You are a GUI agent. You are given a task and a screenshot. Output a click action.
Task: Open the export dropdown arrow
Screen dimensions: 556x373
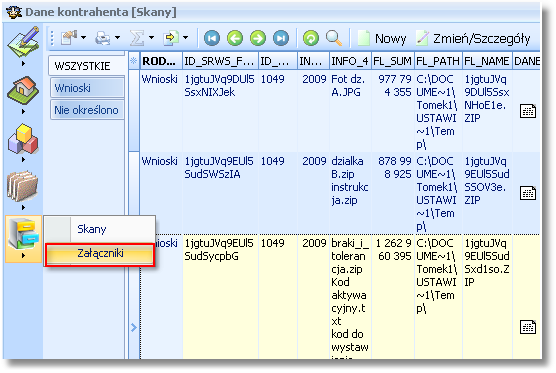pos(185,37)
